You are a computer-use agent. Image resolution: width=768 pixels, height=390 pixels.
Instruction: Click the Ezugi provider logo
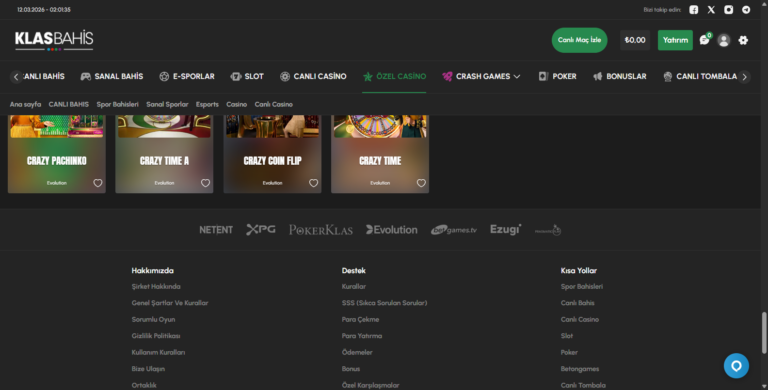tap(505, 229)
